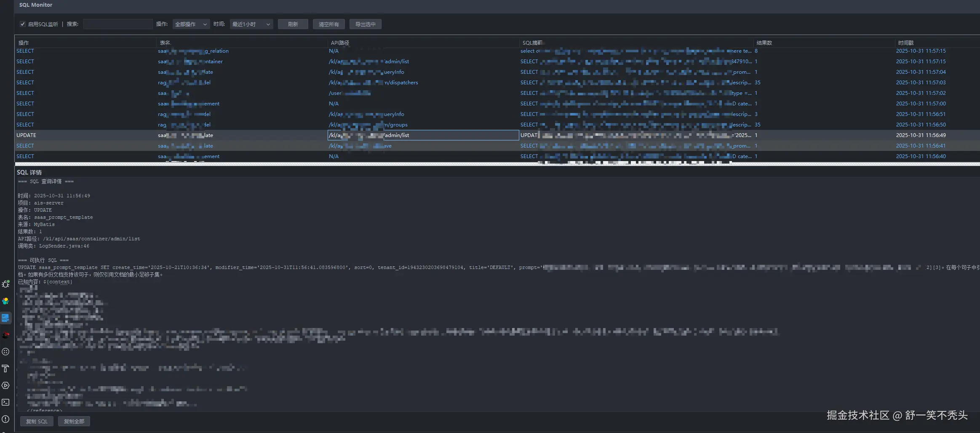The height and width of the screenshot is (433, 980).
Task: Click the 结果数: 1 detail line
Action: coord(30,231)
